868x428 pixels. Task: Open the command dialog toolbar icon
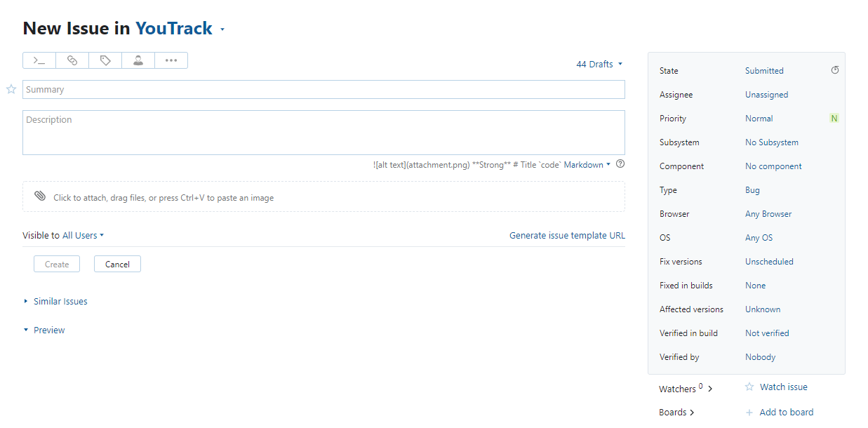click(39, 60)
